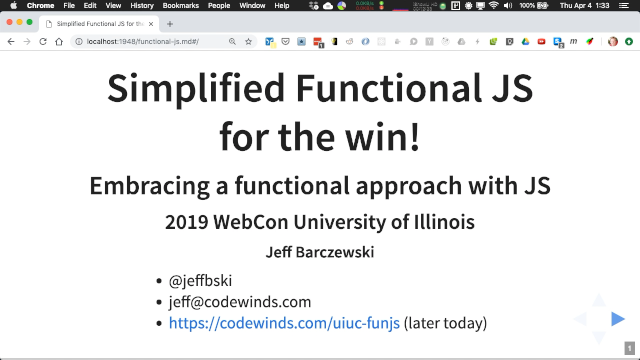Bookmark this page with the star icon

click(248, 42)
